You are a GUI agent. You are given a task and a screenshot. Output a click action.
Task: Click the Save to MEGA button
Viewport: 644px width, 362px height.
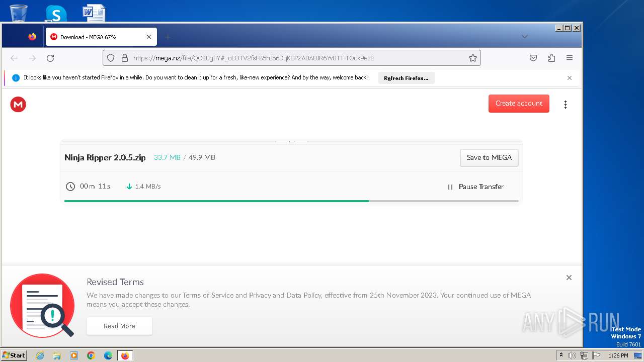click(x=489, y=158)
